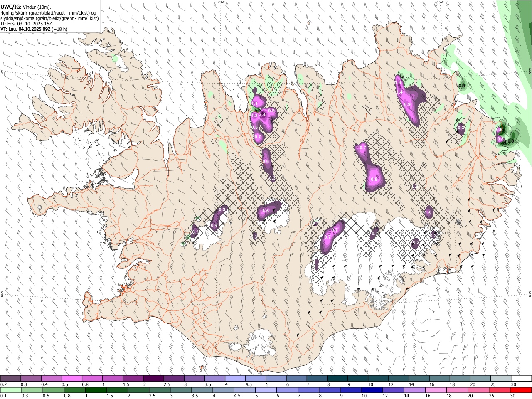Screen dimensions: 532x399
Task: Select the 'rigning/skúrir' legend description line
Action: (48, 13)
